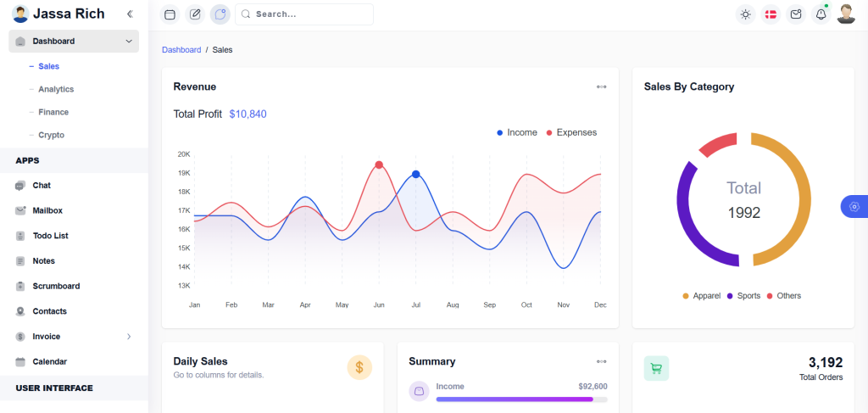Click the Sports purple legend swatch

pyautogui.click(x=730, y=296)
